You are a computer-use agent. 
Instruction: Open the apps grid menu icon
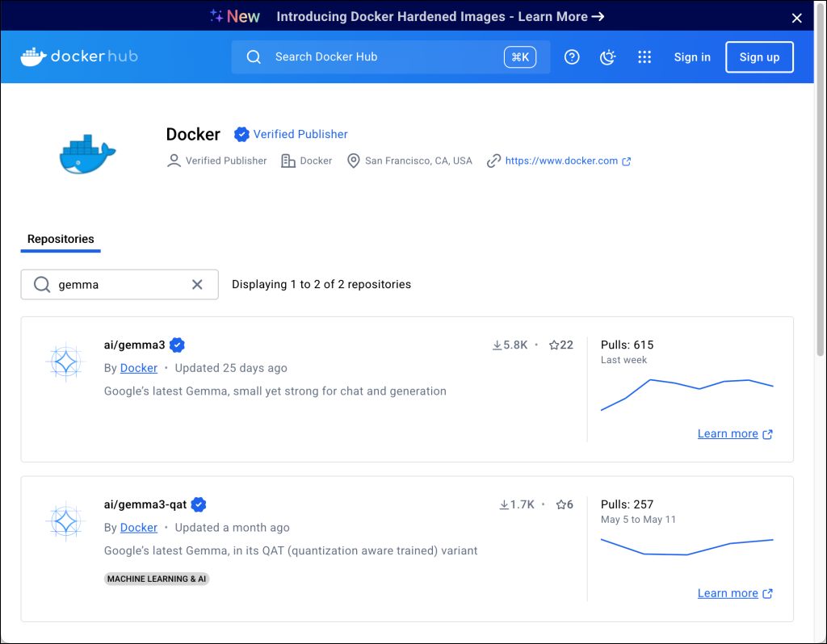tap(644, 57)
